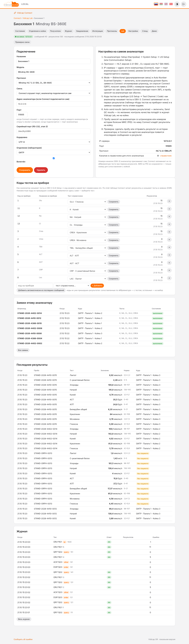Open the 'тест справочника...' dropdown
The height and width of the screenshot is (644, 189).
tap(72, 286)
